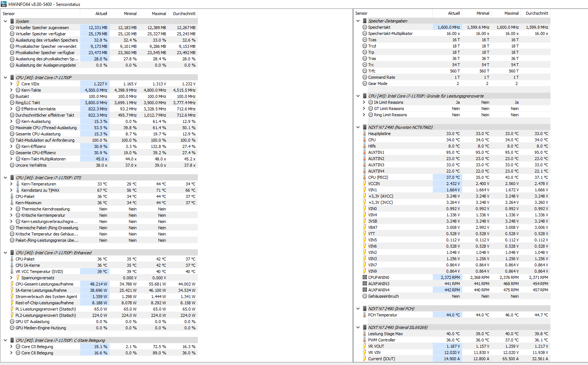Click the HWiNFO64 app icon in title bar

point(4,4)
